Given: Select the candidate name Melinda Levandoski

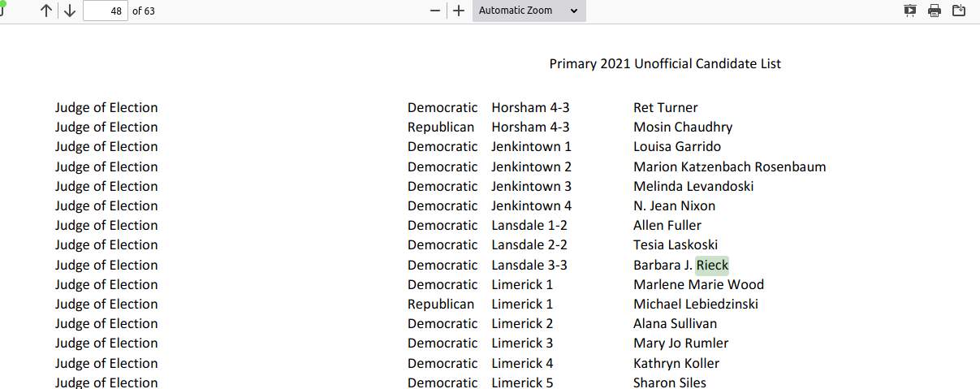Looking at the screenshot, I should 693,186.
